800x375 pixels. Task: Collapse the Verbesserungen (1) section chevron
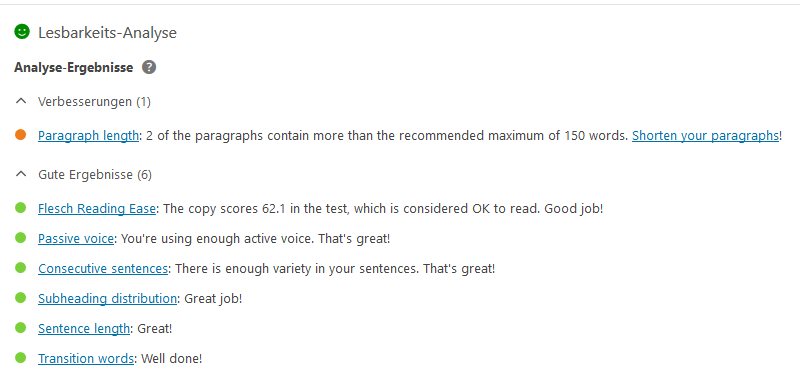tap(21, 101)
